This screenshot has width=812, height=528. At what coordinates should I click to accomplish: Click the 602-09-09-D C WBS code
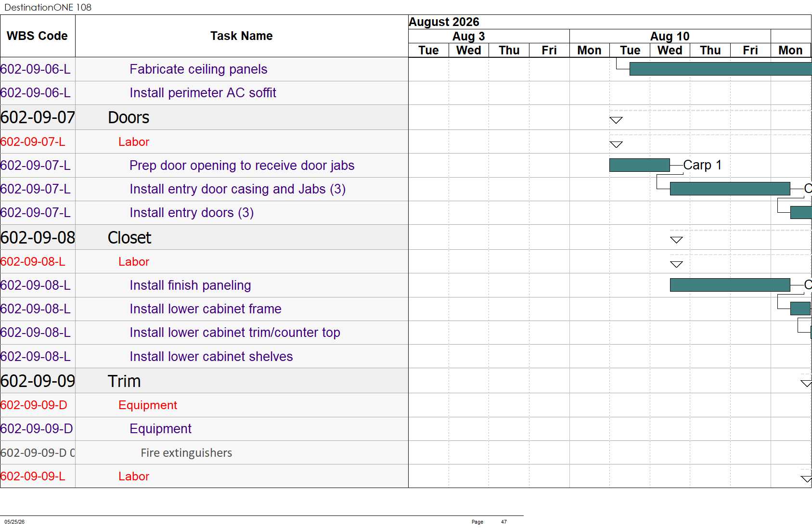click(x=38, y=453)
